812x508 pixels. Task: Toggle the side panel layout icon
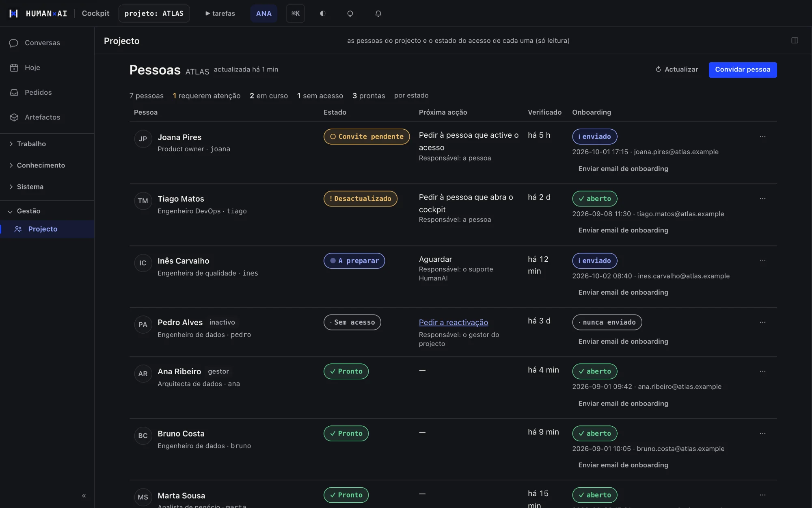click(x=795, y=40)
